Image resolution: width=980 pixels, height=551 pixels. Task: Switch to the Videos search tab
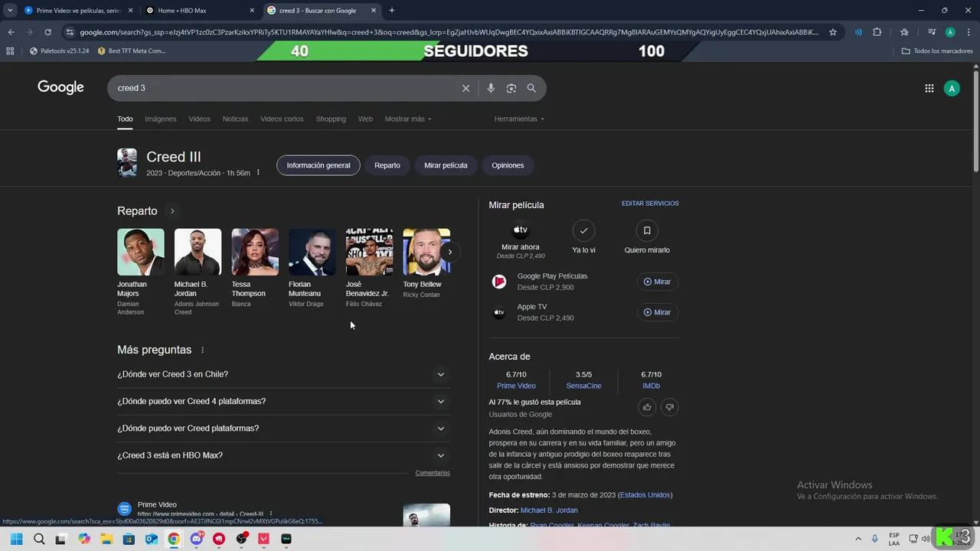tap(200, 119)
